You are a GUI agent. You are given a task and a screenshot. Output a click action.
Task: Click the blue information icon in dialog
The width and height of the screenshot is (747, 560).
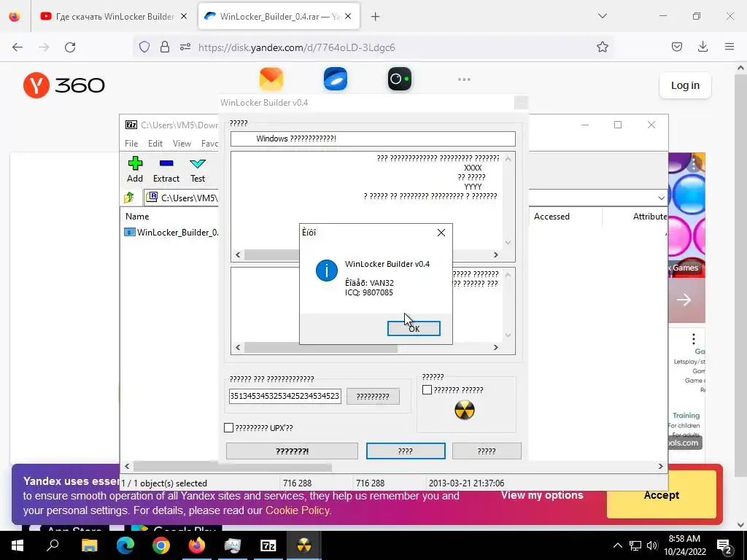click(327, 271)
